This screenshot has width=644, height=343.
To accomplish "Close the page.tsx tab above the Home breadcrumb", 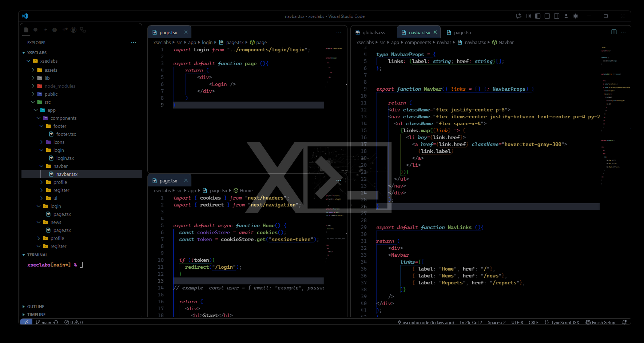I will click(x=186, y=180).
